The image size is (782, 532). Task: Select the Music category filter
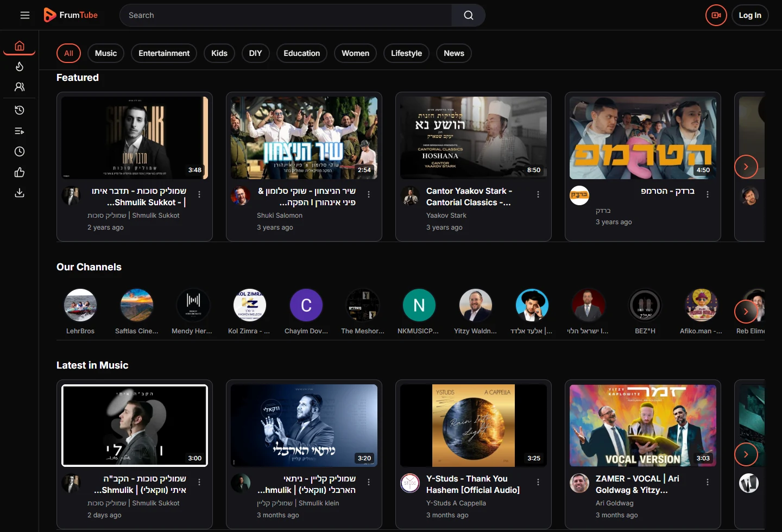106,53
